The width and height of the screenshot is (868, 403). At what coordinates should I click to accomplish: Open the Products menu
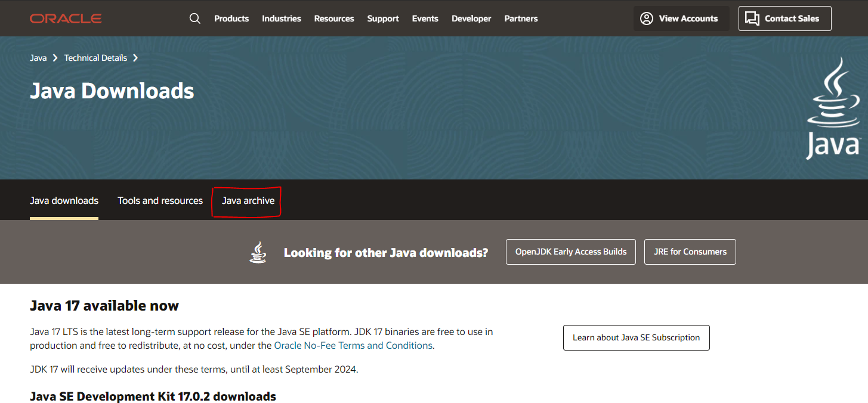[x=231, y=18]
